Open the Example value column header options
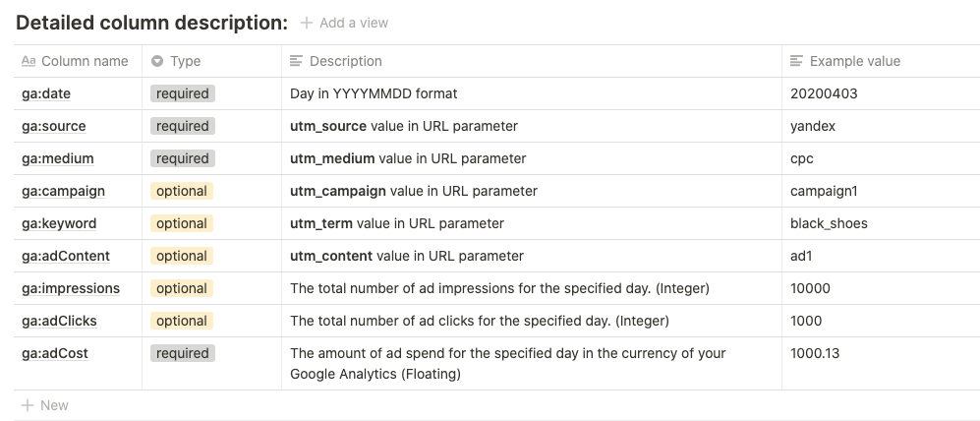980x421 pixels. 881,61
